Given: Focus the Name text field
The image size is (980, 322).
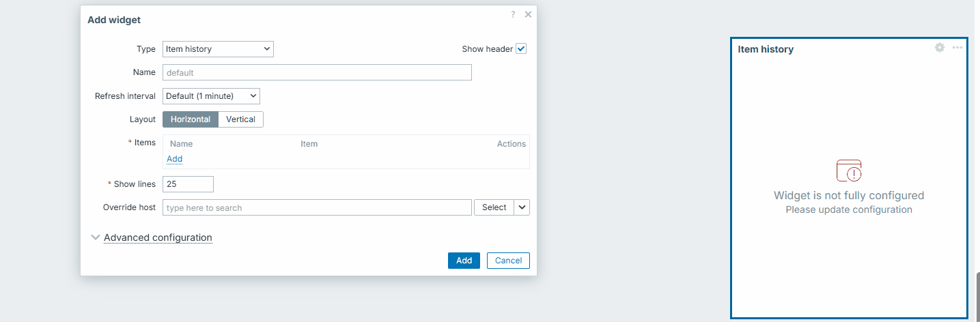Looking at the screenshot, I should click(x=317, y=72).
